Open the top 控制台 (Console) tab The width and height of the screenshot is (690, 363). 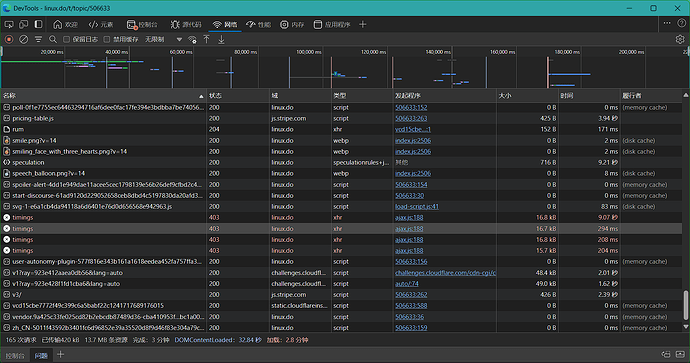(142, 25)
